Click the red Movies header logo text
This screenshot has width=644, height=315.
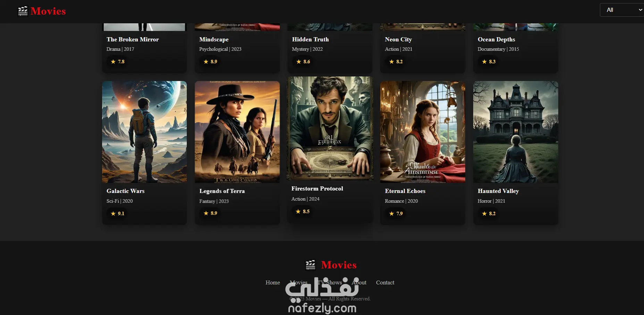[48, 11]
